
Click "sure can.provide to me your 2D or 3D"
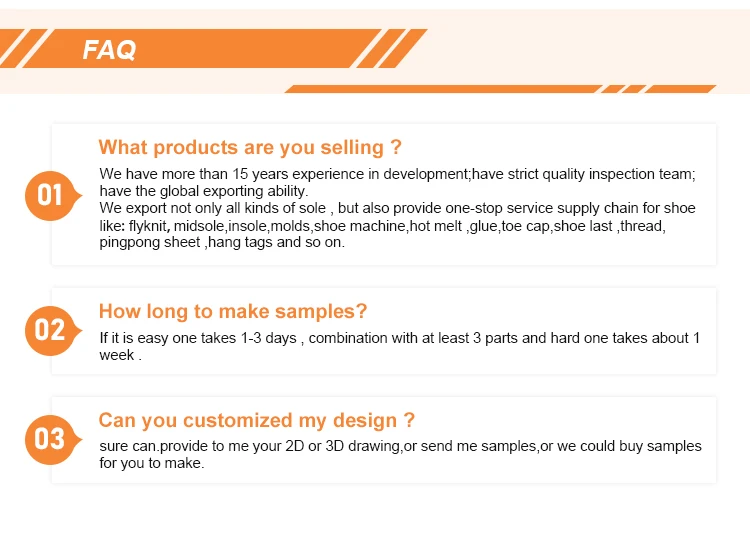[400, 446]
